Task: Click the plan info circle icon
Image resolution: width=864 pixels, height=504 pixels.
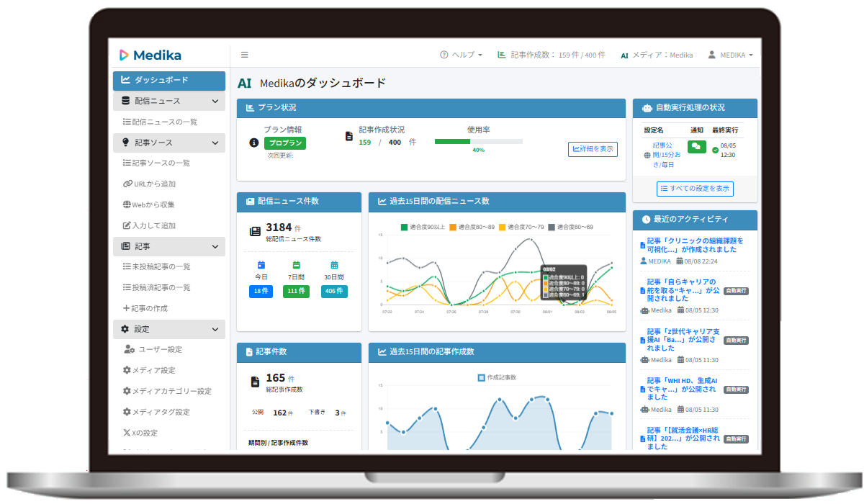Action: [253, 143]
